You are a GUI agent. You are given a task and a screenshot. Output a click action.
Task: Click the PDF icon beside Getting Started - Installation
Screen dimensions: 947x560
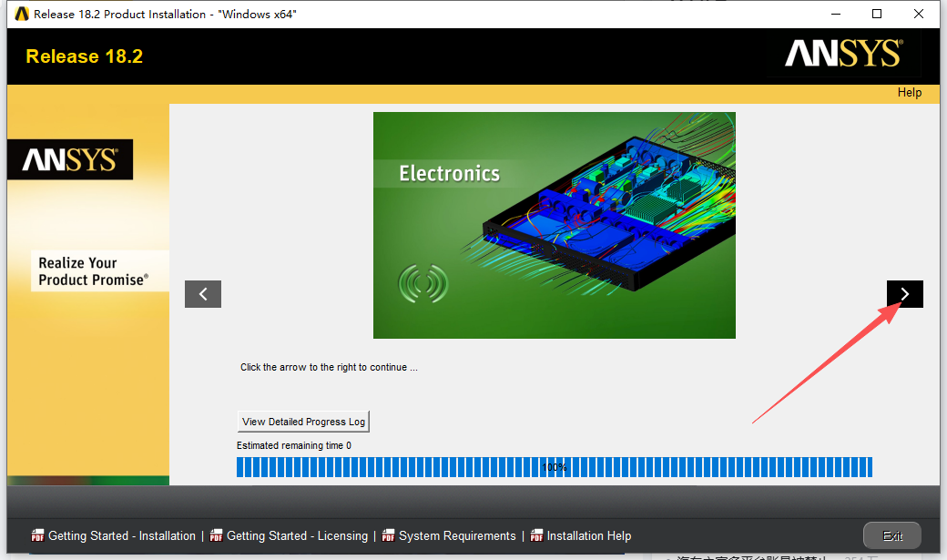(x=37, y=535)
